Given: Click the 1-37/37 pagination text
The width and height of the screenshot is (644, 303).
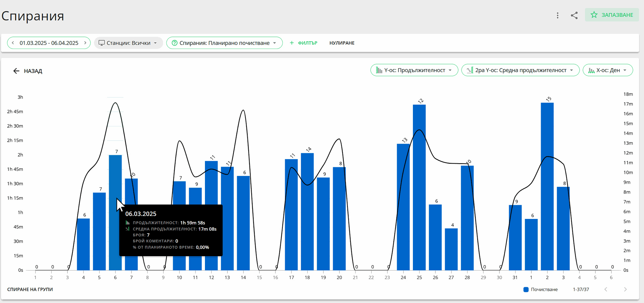Looking at the screenshot, I should pos(581,289).
